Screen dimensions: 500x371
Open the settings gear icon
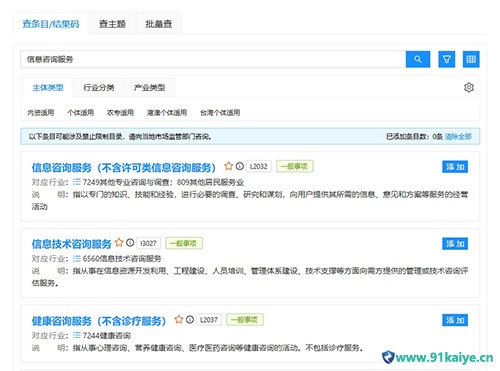[469, 87]
